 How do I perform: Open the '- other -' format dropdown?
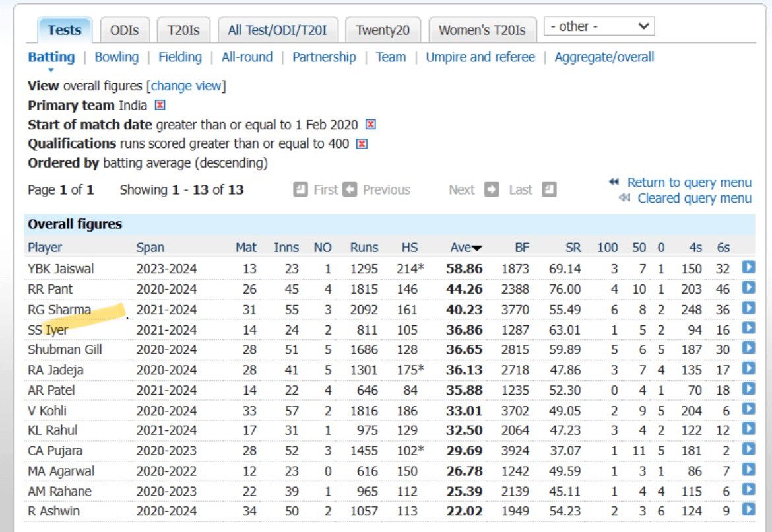pyautogui.click(x=599, y=26)
